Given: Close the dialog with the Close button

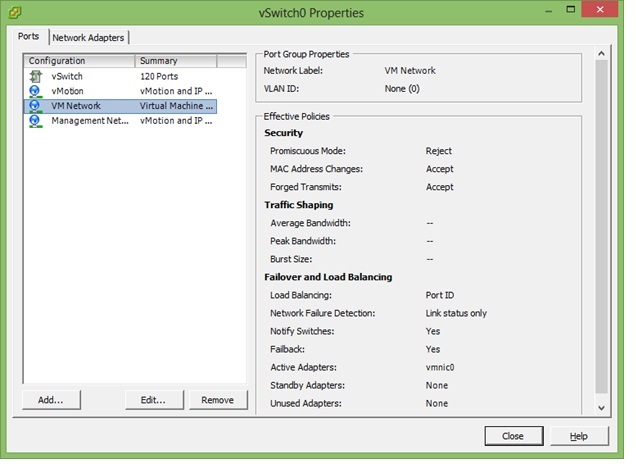Looking at the screenshot, I should click(x=512, y=437).
